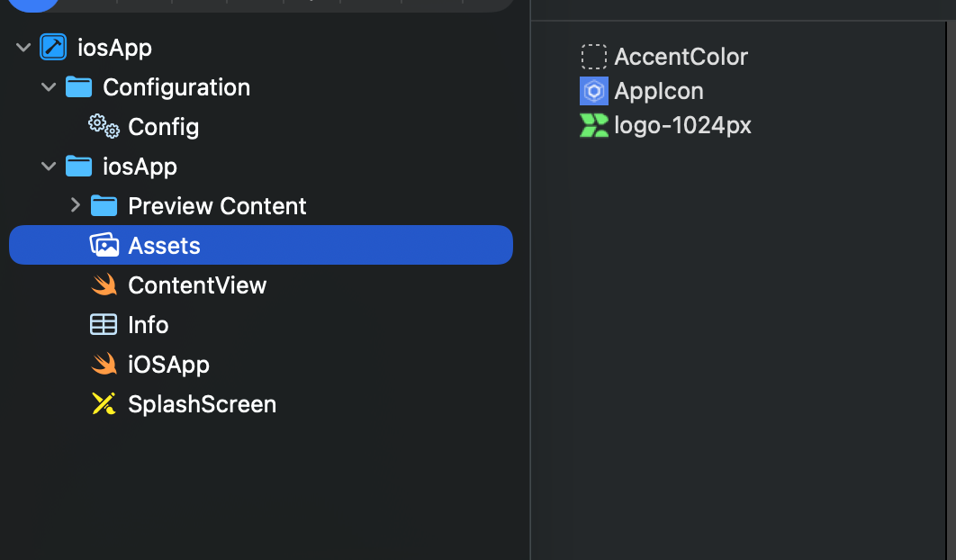The image size is (956, 560).
Task: Collapse the root iosApp project chevron
Action: (23, 48)
